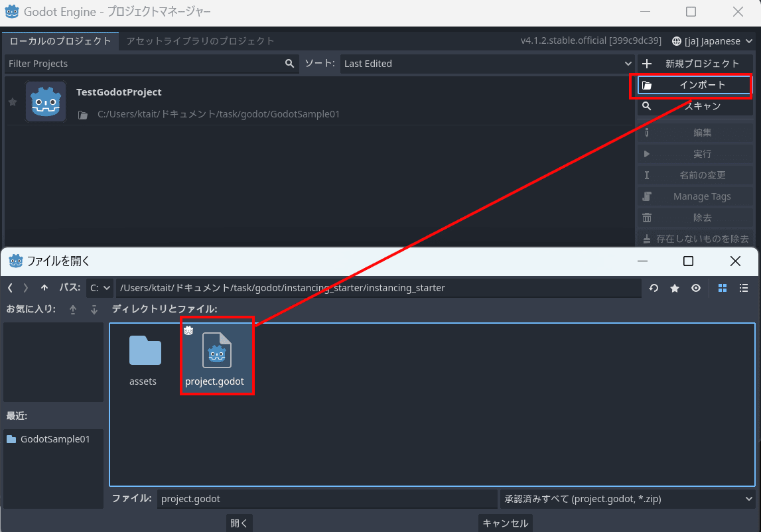Move favorite down arrow icon
The height and width of the screenshot is (532, 761).
(x=94, y=310)
